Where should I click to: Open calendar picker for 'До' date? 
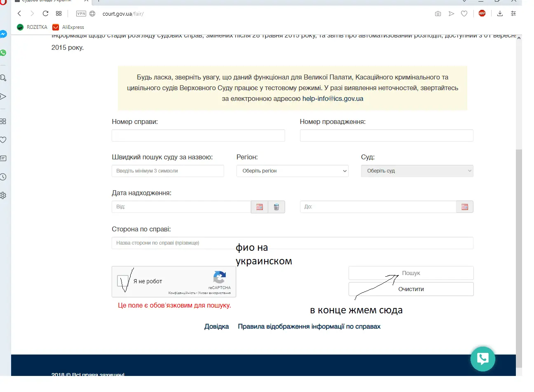465,207
